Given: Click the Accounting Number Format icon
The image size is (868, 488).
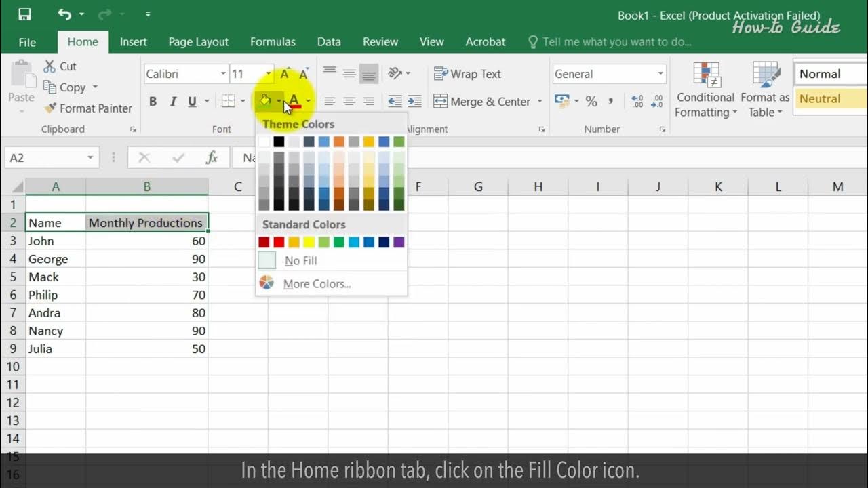Looking at the screenshot, I should 562,102.
